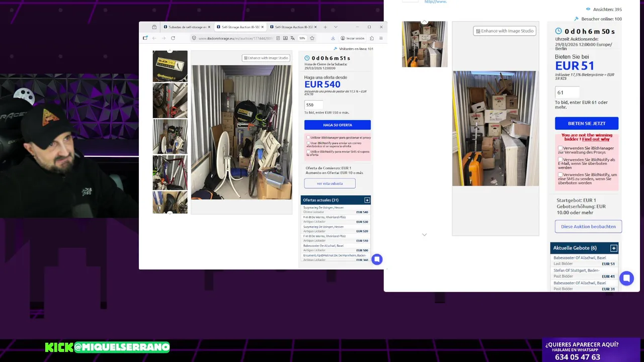
Task: Expand Ofertas actuales (31) with plus icon
Action: pyautogui.click(x=367, y=200)
